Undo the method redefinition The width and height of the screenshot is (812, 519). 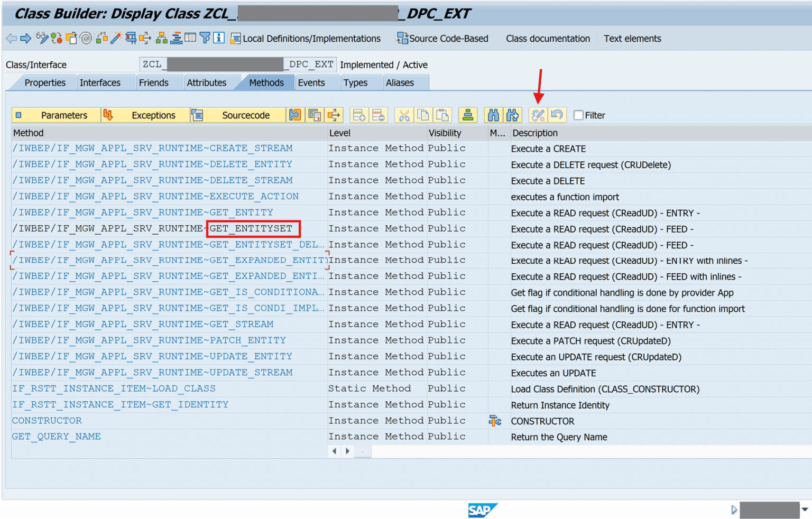point(557,115)
